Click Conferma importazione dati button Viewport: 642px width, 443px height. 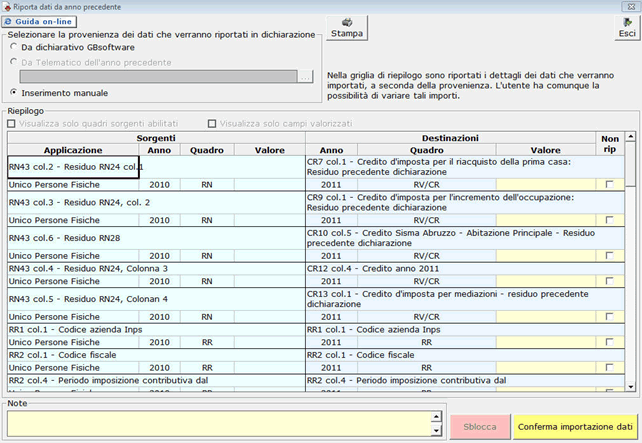[x=575, y=427]
